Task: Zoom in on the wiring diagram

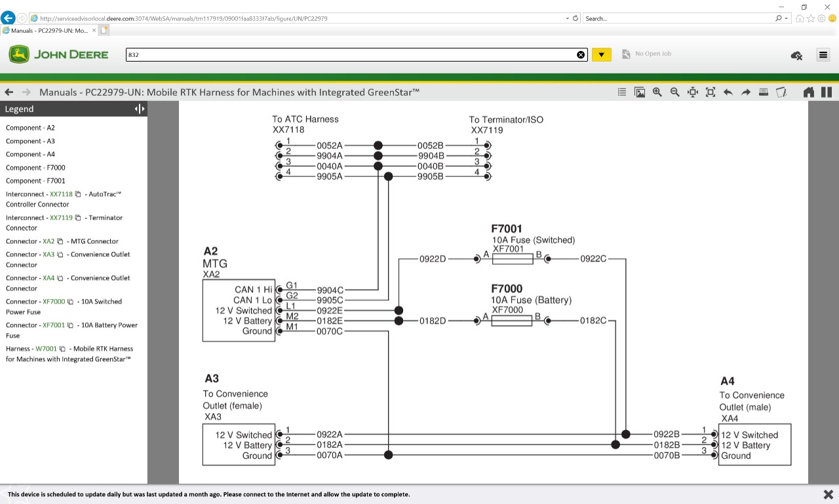Action: [657, 92]
